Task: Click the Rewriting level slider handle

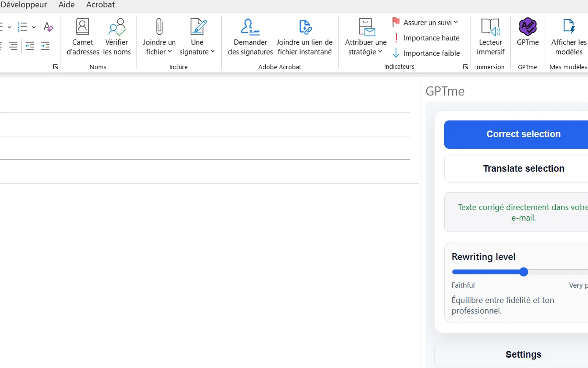Action: point(524,272)
